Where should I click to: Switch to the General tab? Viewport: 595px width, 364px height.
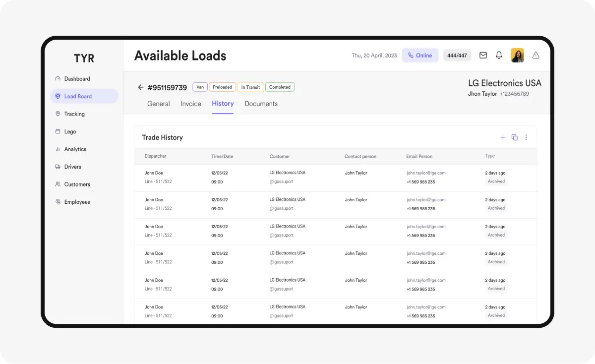(159, 104)
